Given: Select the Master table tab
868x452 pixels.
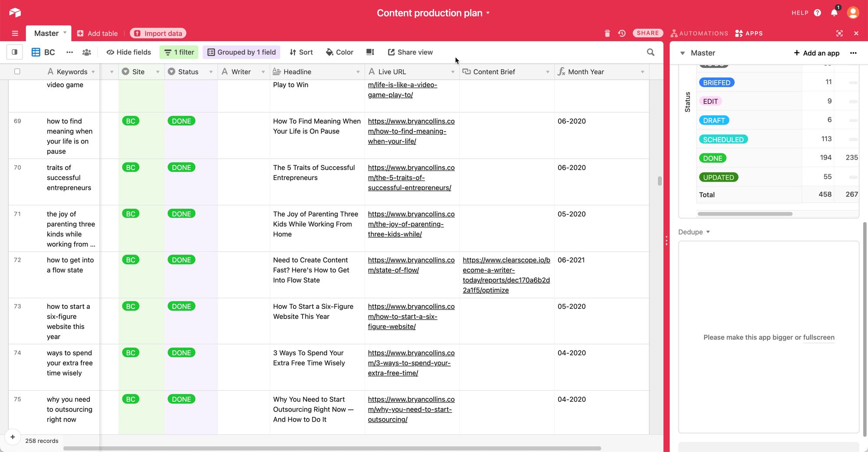Looking at the screenshot, I should coord(46,33).
